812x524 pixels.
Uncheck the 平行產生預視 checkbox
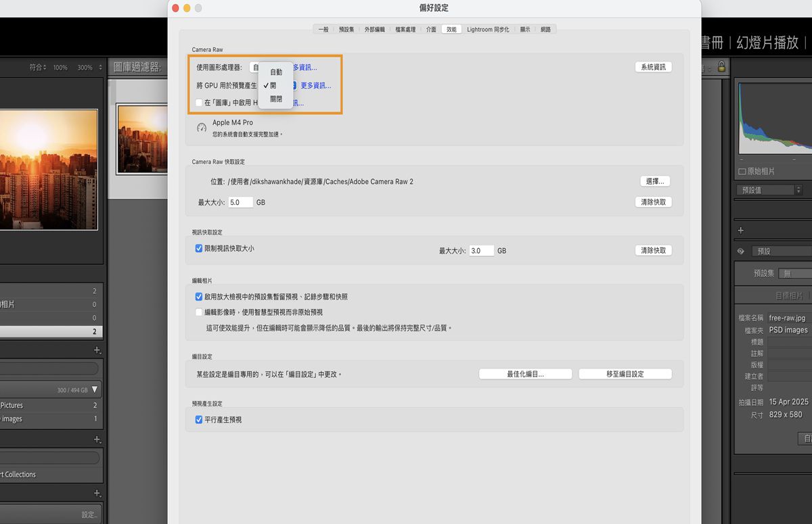(199, 419)
